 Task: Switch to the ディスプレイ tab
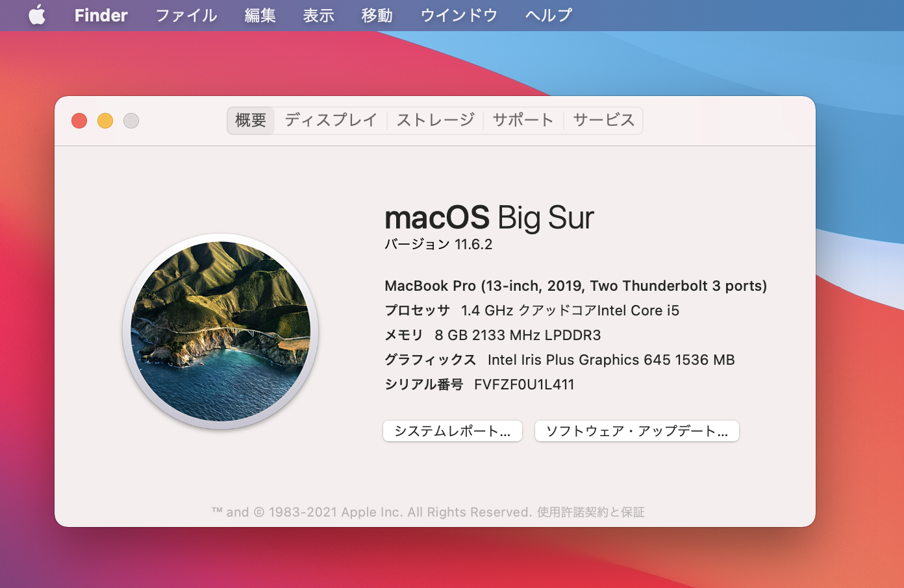[x=331, y=120]
